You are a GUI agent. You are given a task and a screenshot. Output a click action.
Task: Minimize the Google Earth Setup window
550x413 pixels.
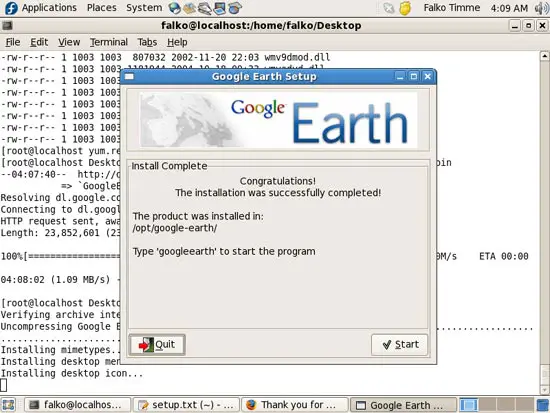tap(400, 76)
